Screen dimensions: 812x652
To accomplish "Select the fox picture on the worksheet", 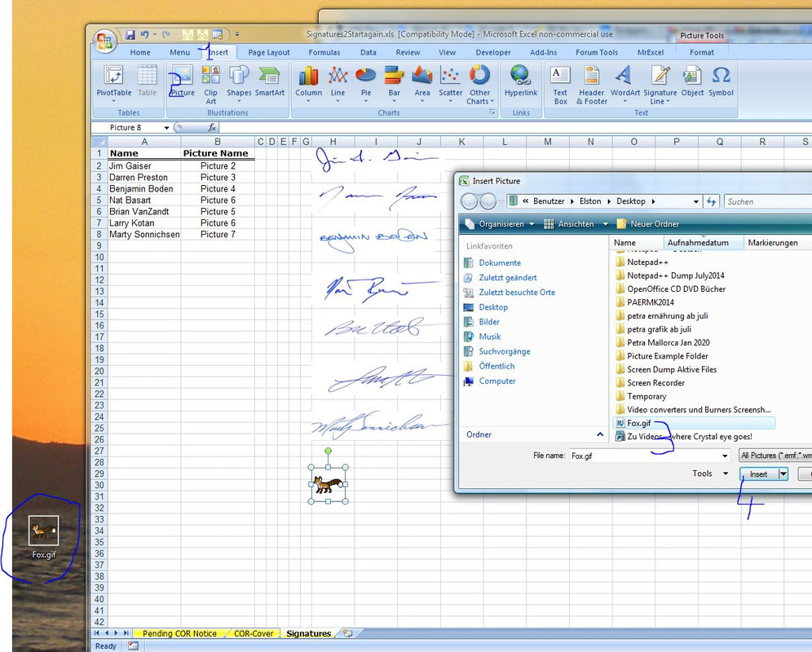I will 329,485.
